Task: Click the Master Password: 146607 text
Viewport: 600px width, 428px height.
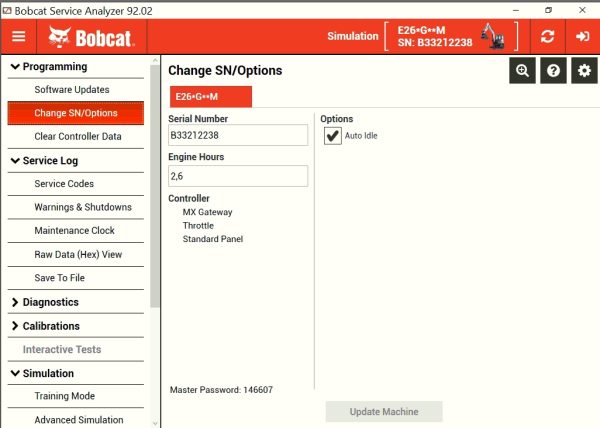Action: [x=221, y=390]
